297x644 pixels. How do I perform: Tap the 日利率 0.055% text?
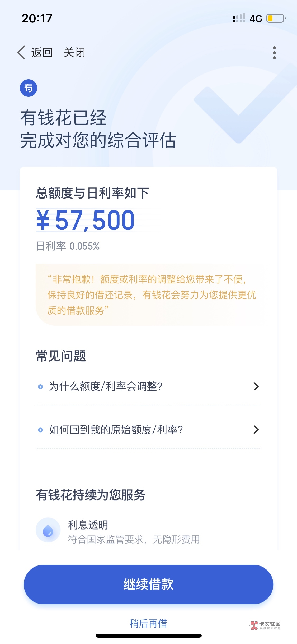click(68, 246)
